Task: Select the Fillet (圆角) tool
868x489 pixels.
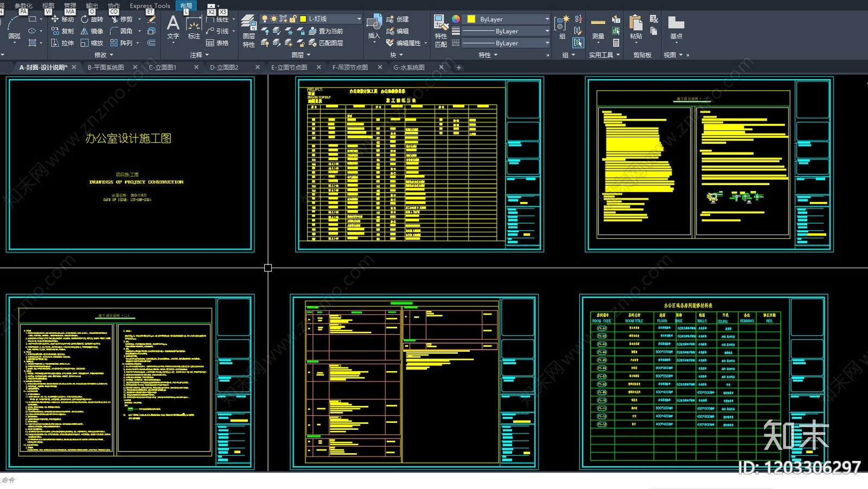Action: coord(121,31)
